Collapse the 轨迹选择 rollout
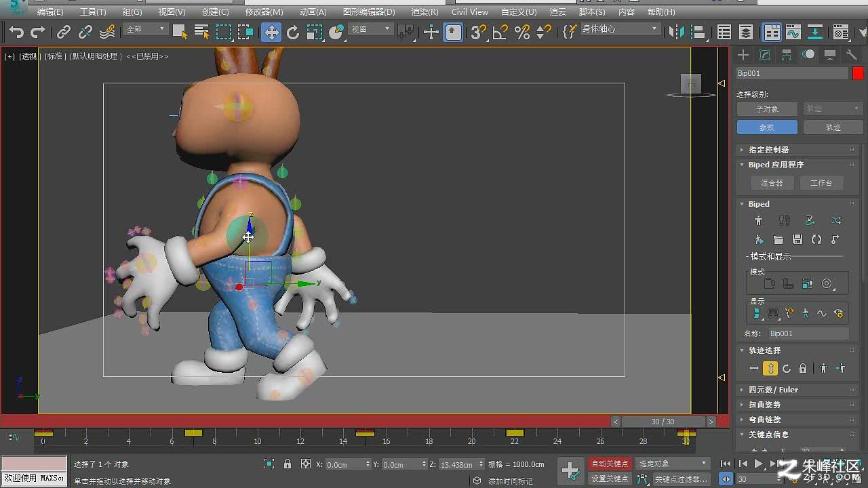Viewport: 868px width, 488px height. 798,350
